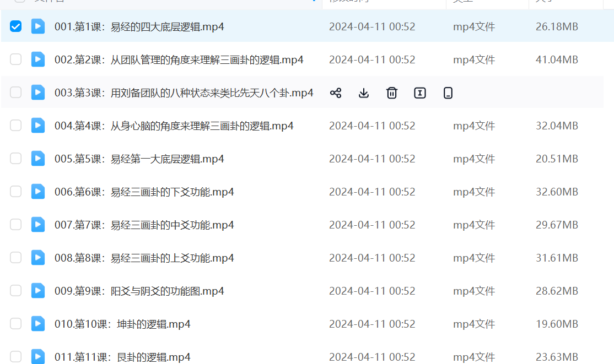614x364 pixels.
Task: Click the share icon for lesson 003
Action: (336, 93)
